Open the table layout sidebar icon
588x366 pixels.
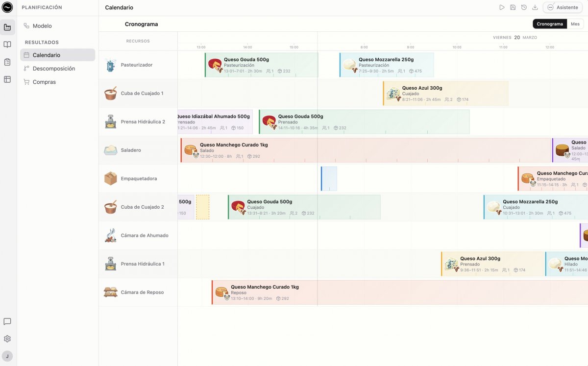(x=7, y=79)
